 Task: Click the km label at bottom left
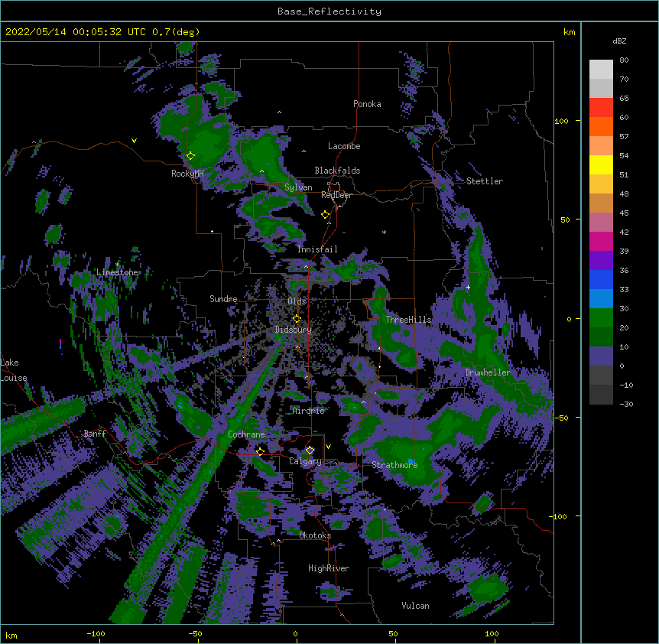[x=11, y=635]
